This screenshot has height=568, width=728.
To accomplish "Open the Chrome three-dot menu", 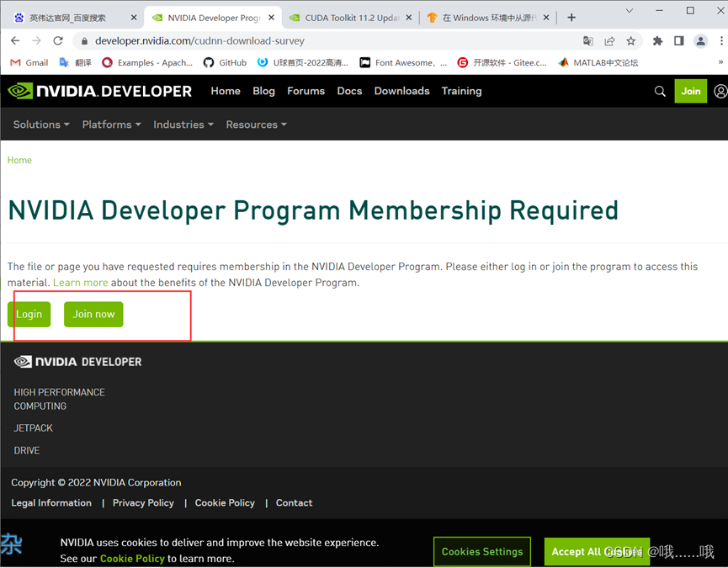I will (721, 41).
